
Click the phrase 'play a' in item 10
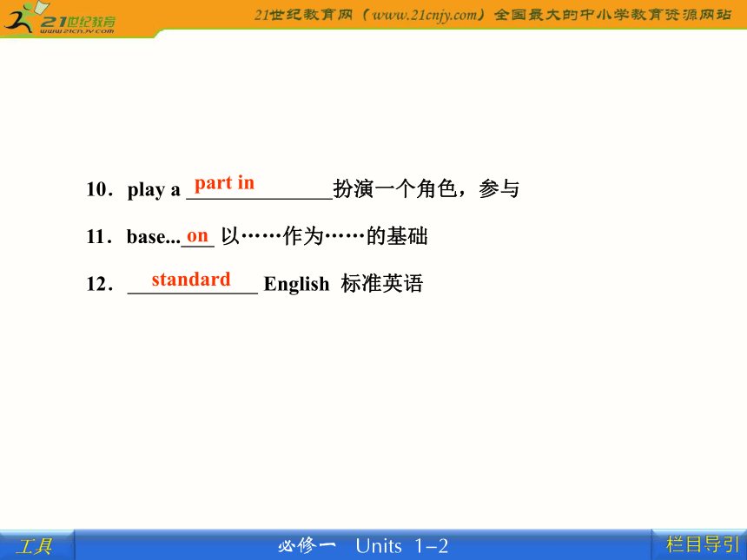tap(154, 190)
